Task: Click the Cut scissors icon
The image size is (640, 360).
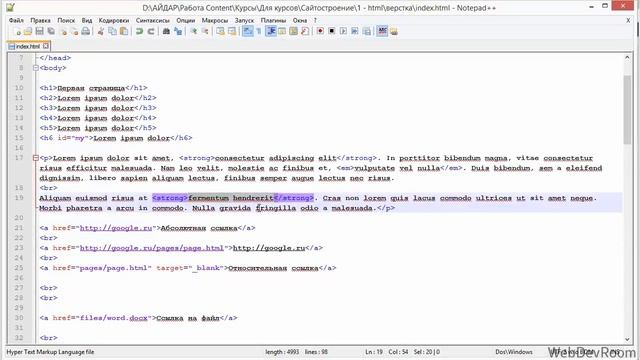Action: [x=100, y=31]
